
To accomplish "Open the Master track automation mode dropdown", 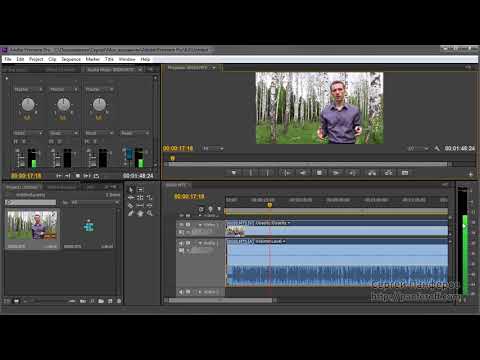I will [x=134, y=133].
